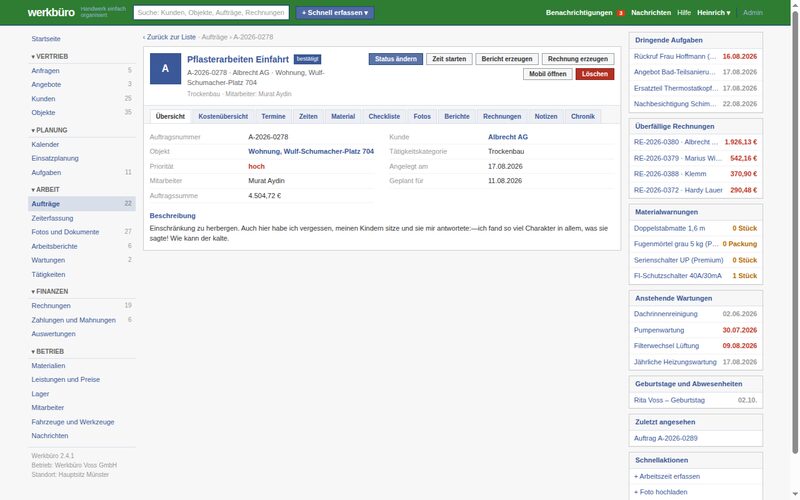Viewport: 800px width, 500px height.
Task: Click 'Bericht erzeugen' button
Action: pyautogui.click(x=507, y=59)
